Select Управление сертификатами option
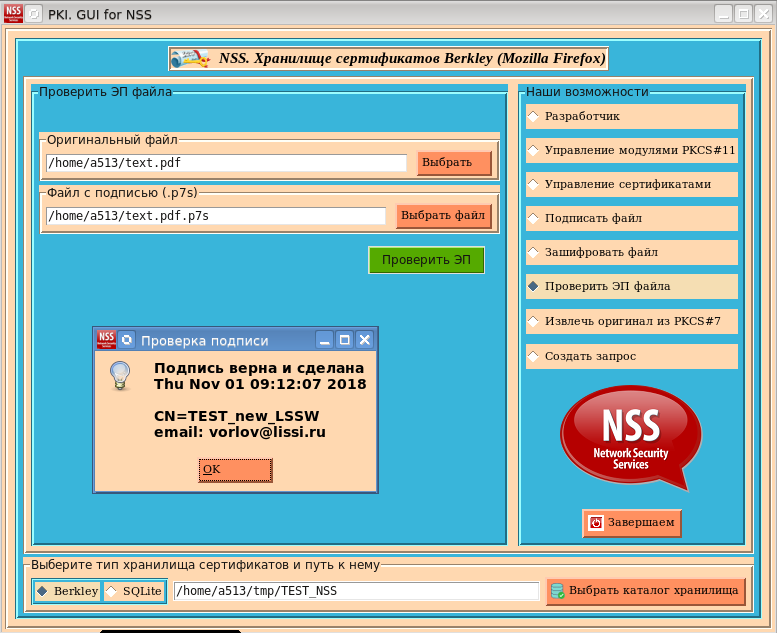The image size is (777, 633). 632,184
